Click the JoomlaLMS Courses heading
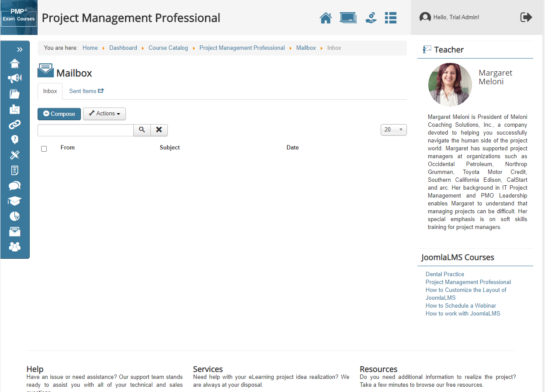This screenshot has width=545, height=392. coord(458,257)
